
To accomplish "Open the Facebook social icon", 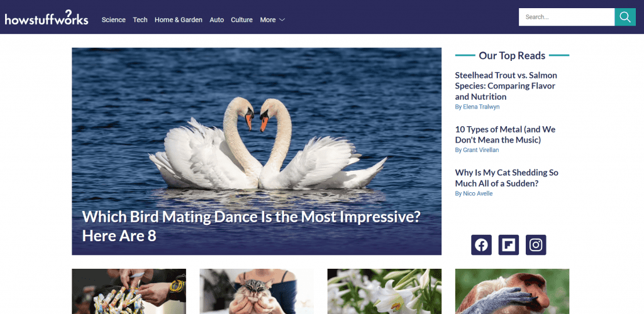I will click(482, 245).
